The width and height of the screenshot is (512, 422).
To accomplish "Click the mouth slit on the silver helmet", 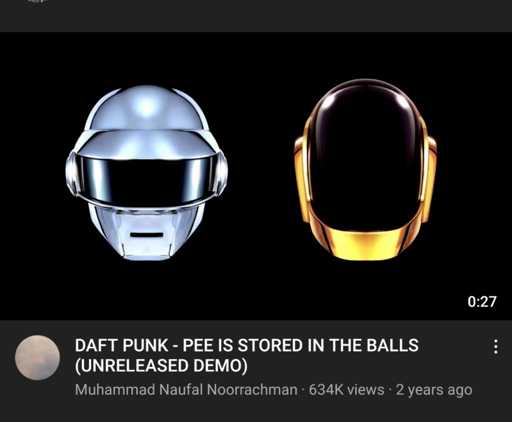I will [146, 235].
